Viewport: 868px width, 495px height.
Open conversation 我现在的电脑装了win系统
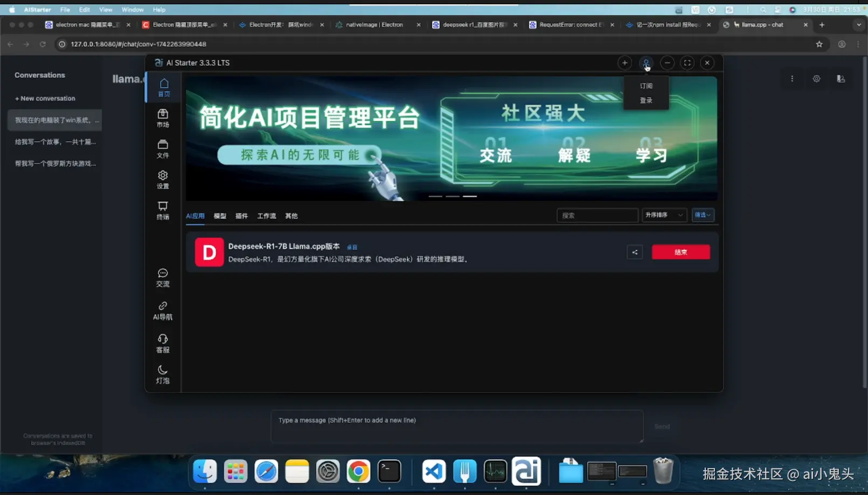click(55, 120)
